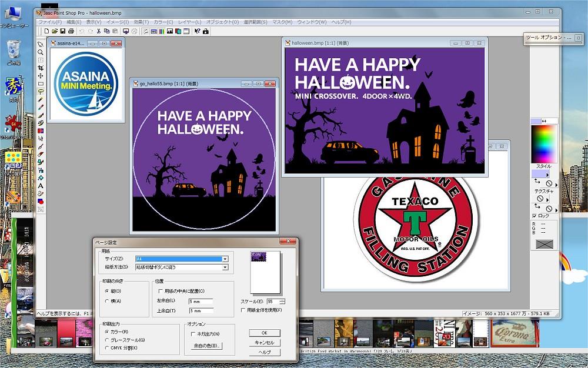Viewport: 588px width, 368px height.
Task: Click the Open folder toolbar icon
Action: point(55,31)
